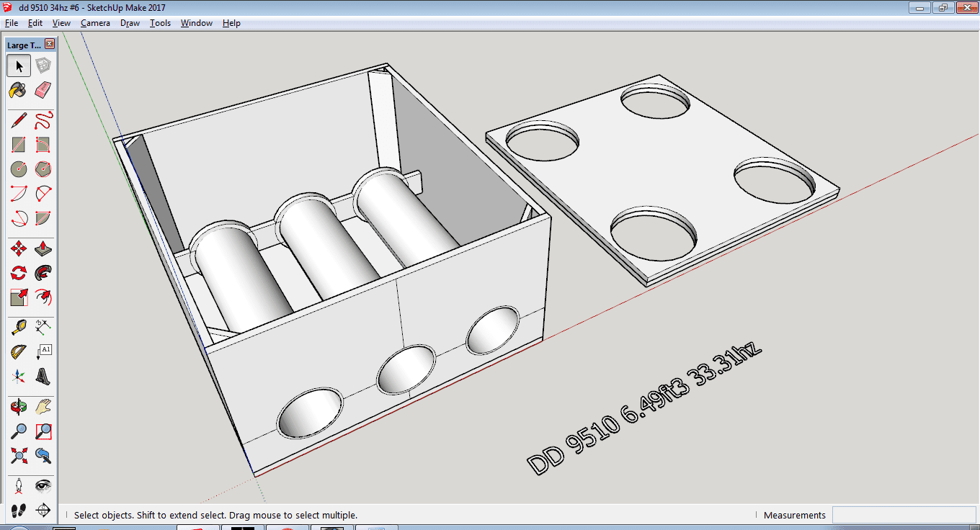Pick the Section Plane tool
Image resolution: width=980 pixels, height=530 pixels.
[x=43, y=511]
